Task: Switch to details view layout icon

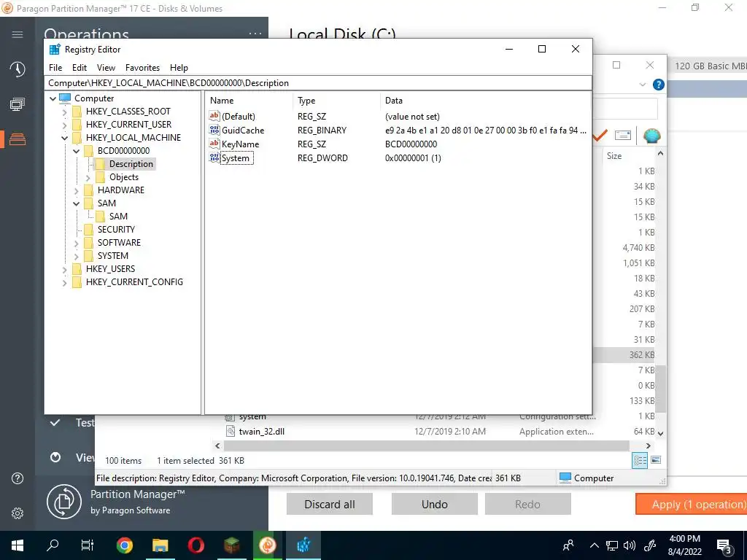Action: coord(640,460)
